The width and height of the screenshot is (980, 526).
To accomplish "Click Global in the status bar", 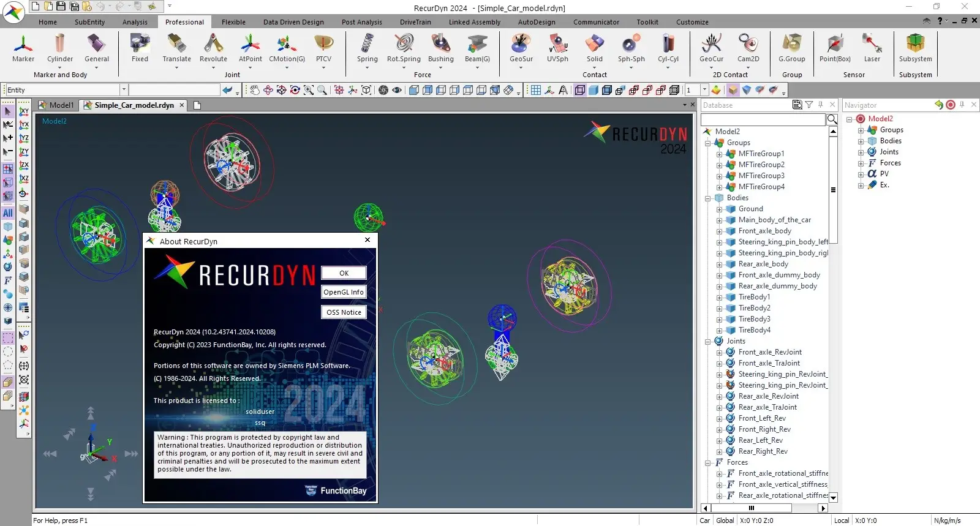I will pos(725,520).
